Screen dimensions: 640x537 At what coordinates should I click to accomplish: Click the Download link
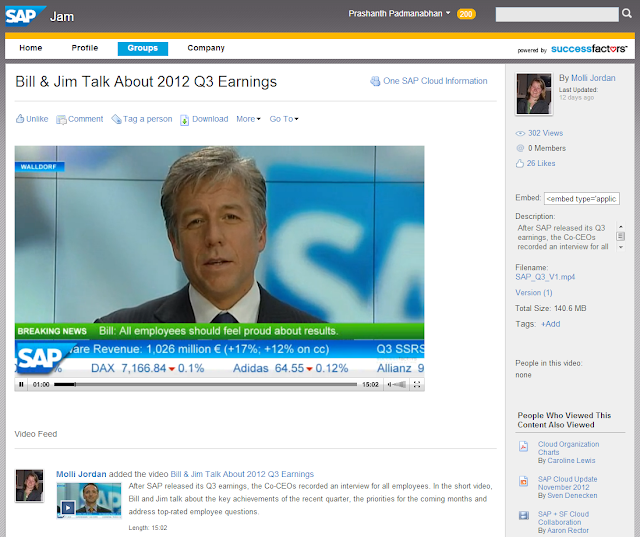point(210,119)
